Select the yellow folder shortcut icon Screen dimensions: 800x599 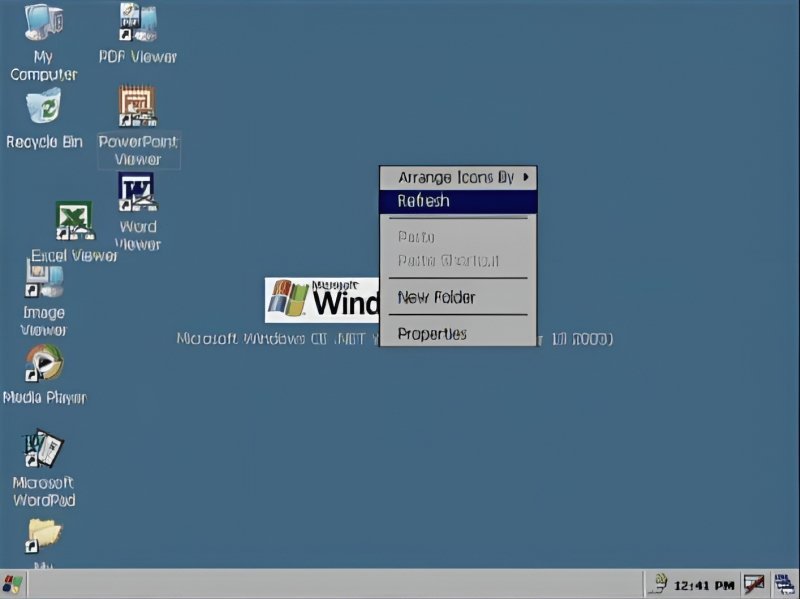pos(44,536)
